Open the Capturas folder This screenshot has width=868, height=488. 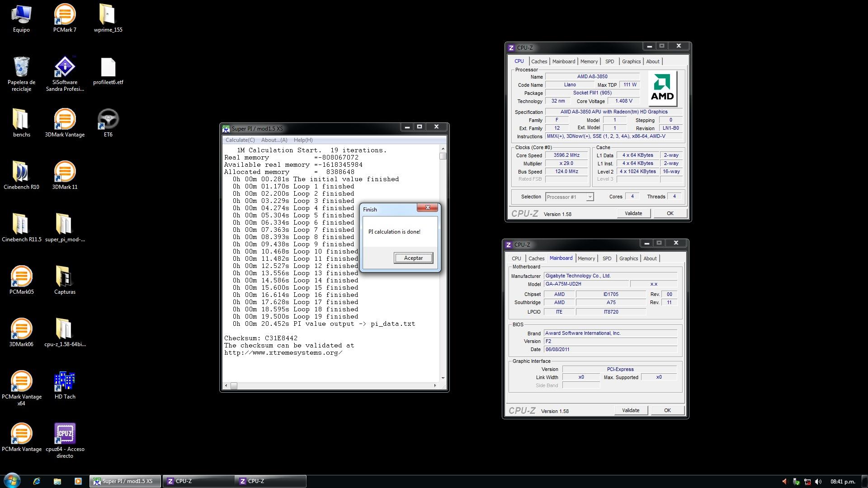[65, 280]
